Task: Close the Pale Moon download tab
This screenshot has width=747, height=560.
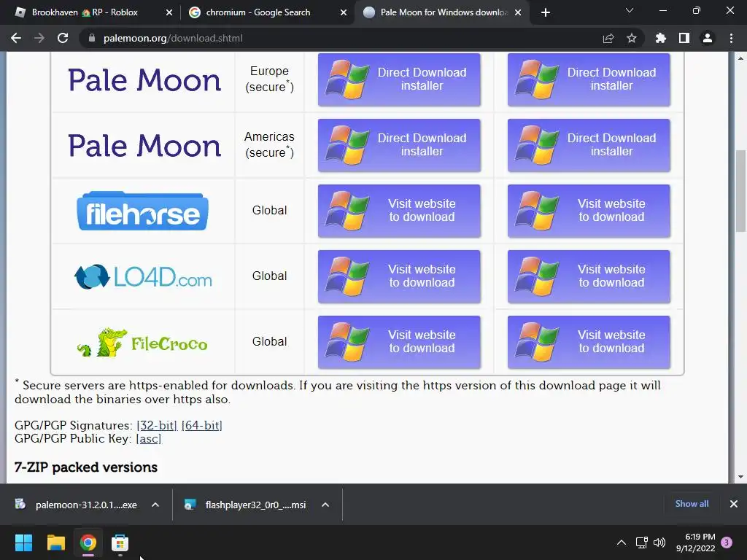Action: [518, 12]
